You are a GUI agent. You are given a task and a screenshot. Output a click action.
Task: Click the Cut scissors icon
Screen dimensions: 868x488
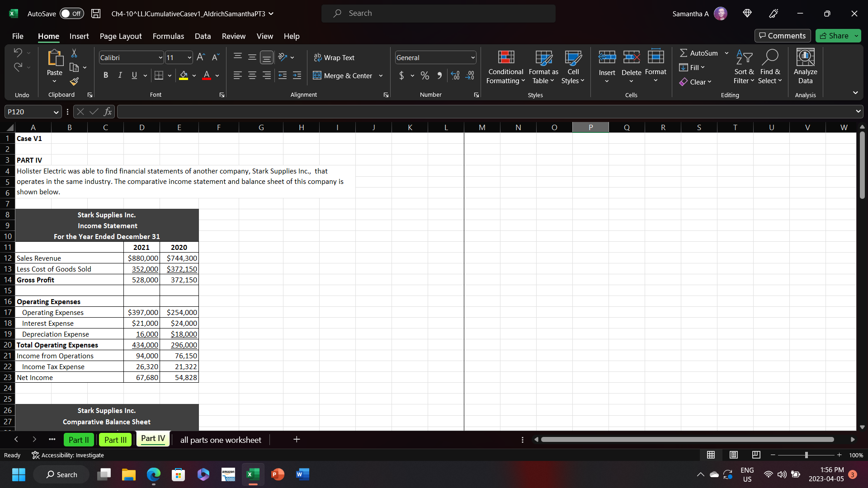coord(74,54)
